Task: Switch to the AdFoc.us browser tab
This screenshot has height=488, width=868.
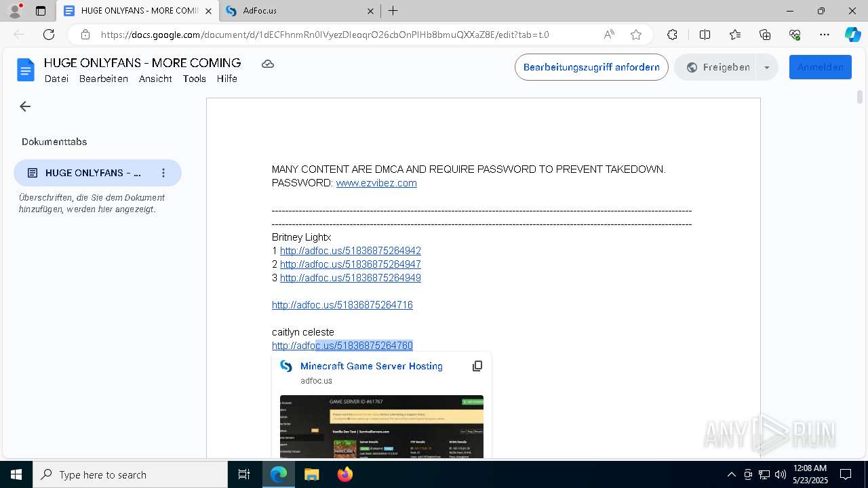Action: click(x=300, y=11)
